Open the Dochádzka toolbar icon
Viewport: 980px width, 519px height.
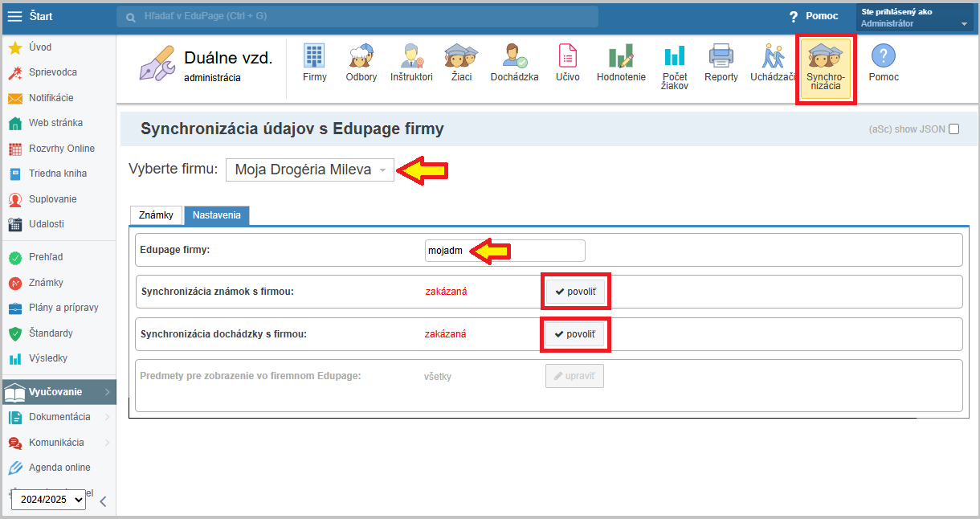[514, 63]
